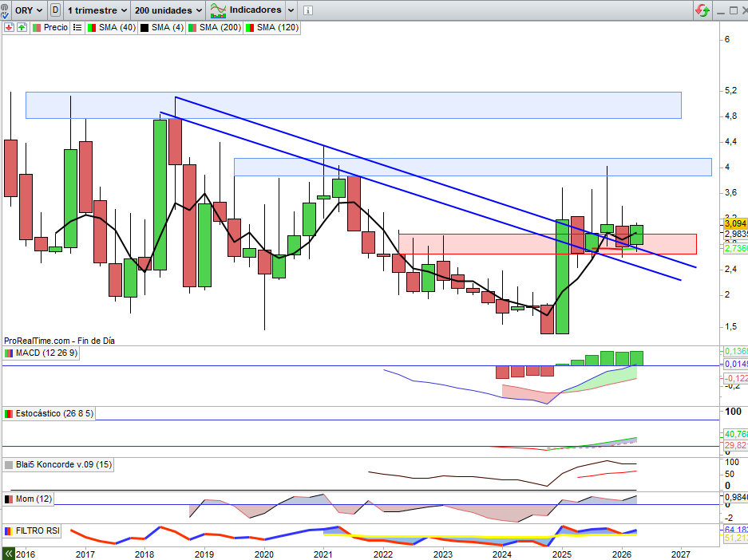Click the 2,736 green value label

pos(735,248)
